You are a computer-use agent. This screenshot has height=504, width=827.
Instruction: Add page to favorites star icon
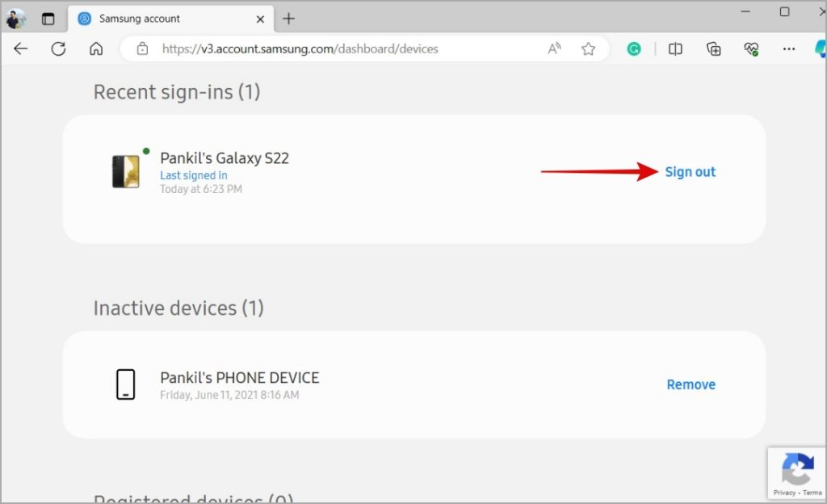point(589,49)
